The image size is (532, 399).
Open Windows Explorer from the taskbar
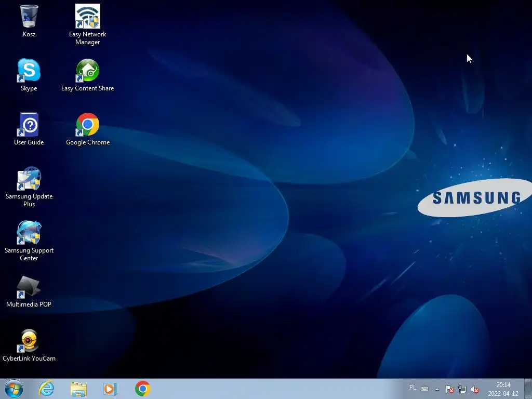[x=78, y=389]
